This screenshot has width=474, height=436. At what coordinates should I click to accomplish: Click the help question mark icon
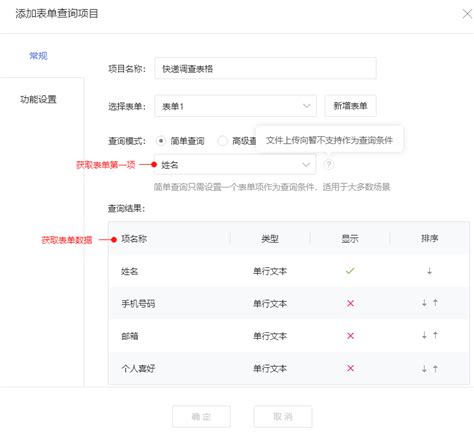[329, 164]
